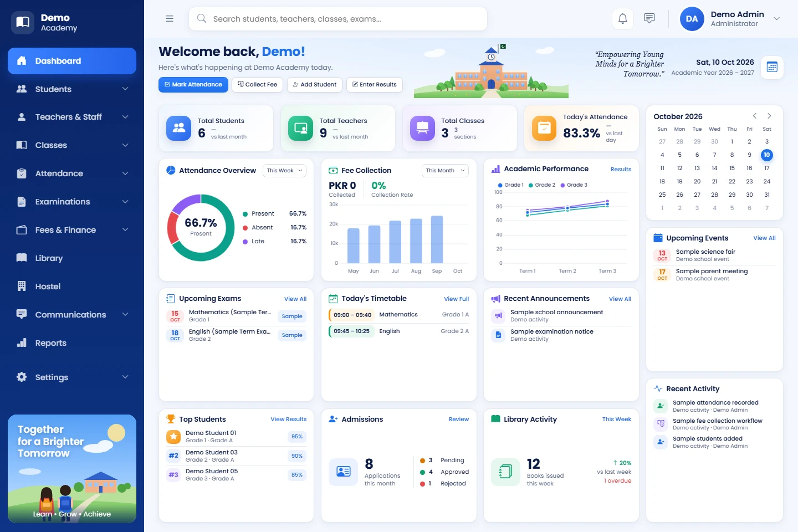This screenshot has height=532, width=798.
Task: Click the Reports chart icon
Action: (x=22, y=342)
